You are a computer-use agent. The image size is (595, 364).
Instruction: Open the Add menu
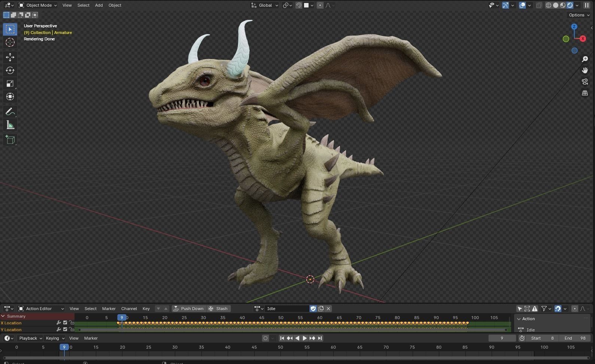coord(99,5)
